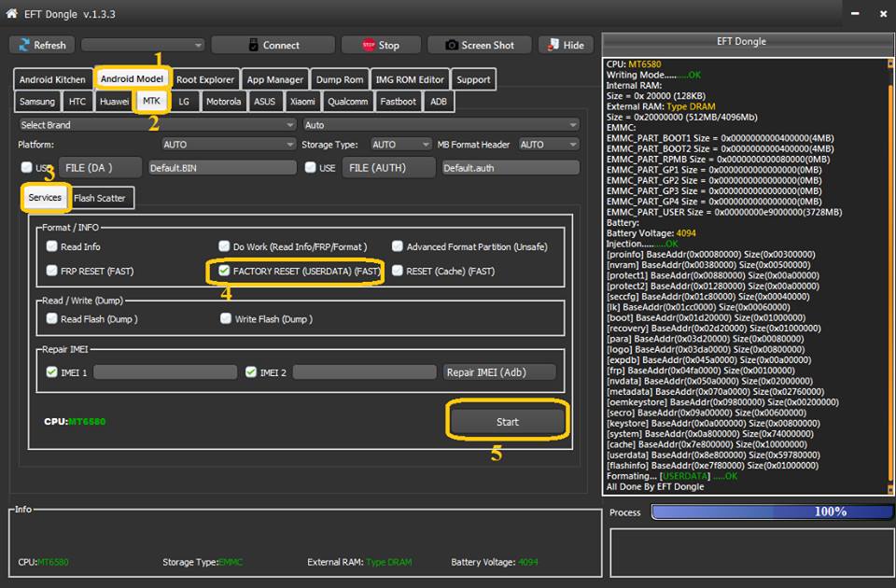Click the log panel vertical scrollbar
Viewport: 896px width, 588px height.
pyautogui.click(x=889, y=276)
